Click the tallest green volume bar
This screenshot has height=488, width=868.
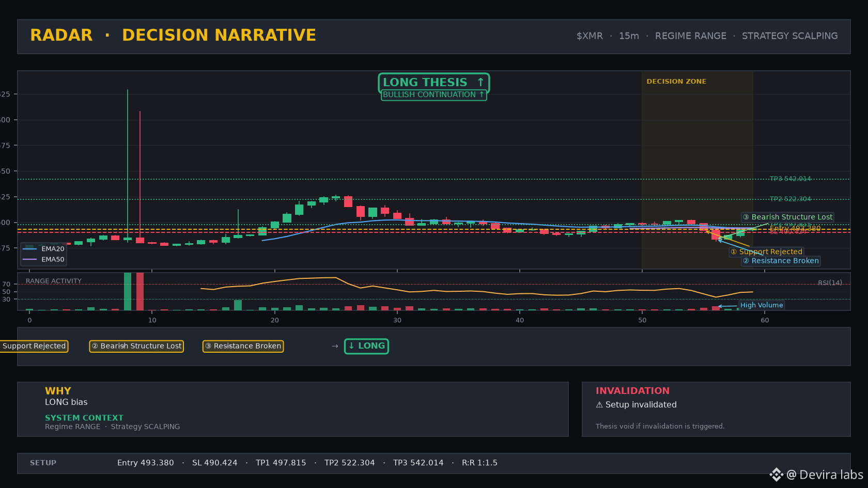(x=128, y=291)
